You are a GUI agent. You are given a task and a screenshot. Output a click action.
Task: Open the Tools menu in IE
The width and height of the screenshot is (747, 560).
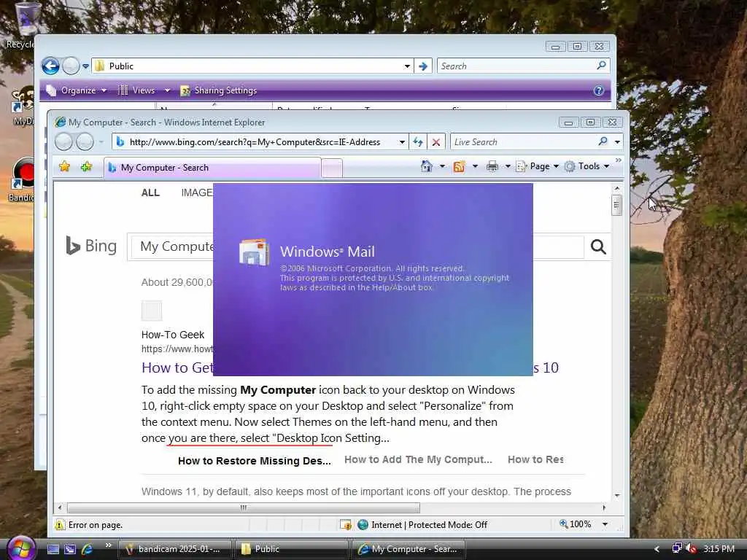coord(587,166)
